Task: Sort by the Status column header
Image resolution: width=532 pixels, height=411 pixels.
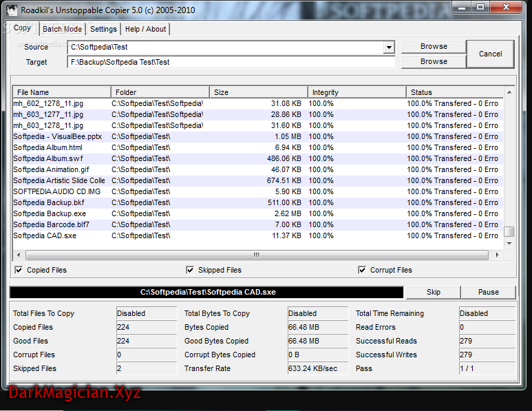Action: pos(455,92)
